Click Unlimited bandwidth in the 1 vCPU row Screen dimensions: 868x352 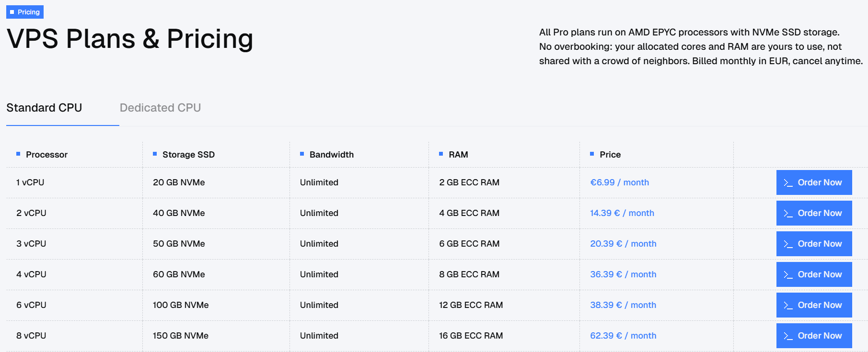click(319, 182)
